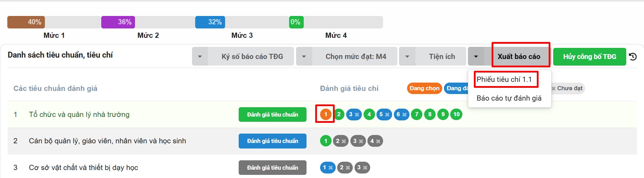
Task: Click the history clock icon
Action: click(633, 57)
